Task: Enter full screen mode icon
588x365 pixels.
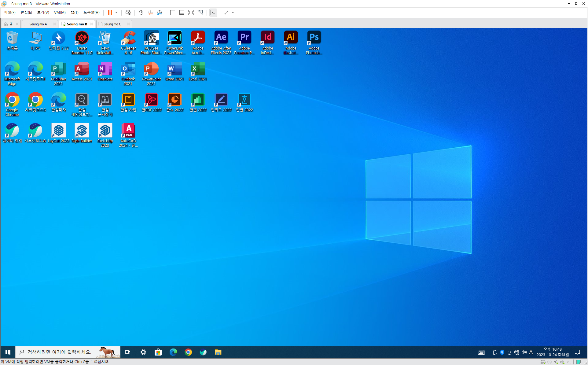Action: pos(191,13)
